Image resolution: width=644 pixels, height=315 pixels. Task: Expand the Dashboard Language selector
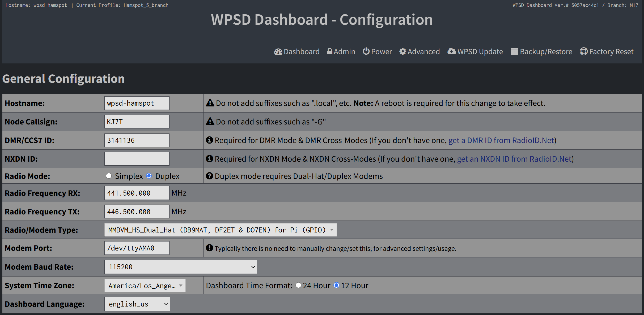137,304
